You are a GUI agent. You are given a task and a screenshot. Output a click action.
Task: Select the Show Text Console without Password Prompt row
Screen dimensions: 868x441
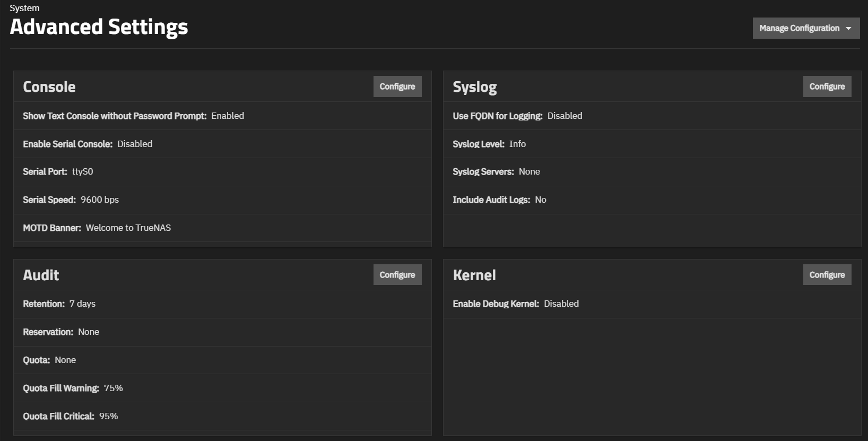[x=133, y=116]
